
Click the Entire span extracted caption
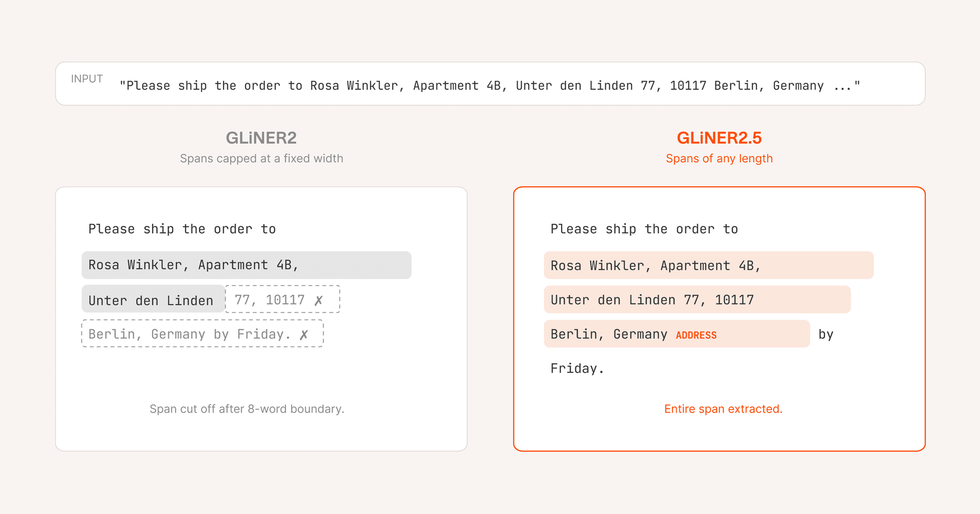(723, 409)
